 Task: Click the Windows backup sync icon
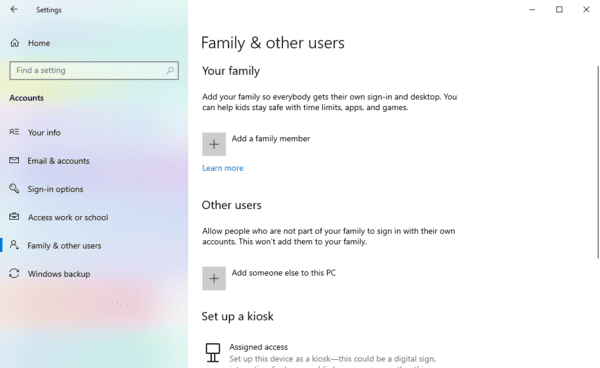point(14,273)
